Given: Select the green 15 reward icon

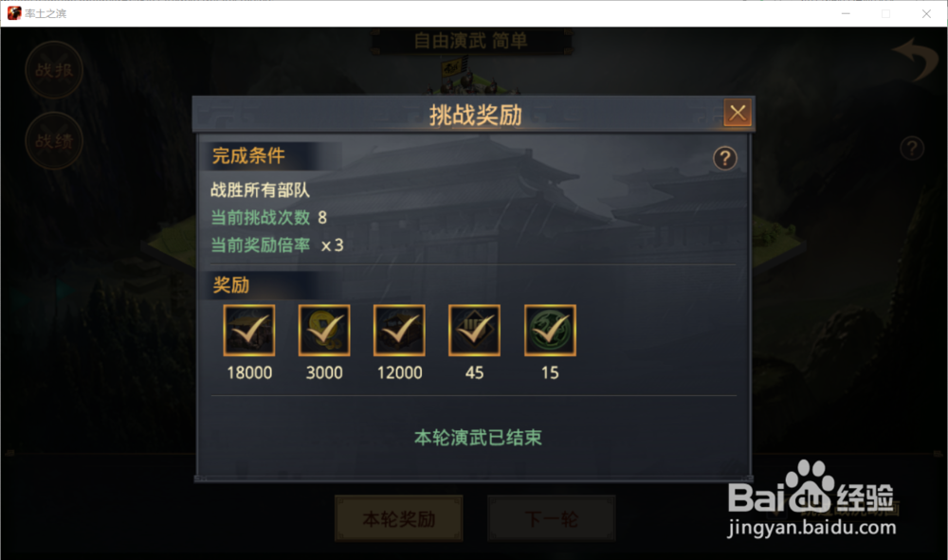Looking at the screenshot, I should tap(550, 331).
